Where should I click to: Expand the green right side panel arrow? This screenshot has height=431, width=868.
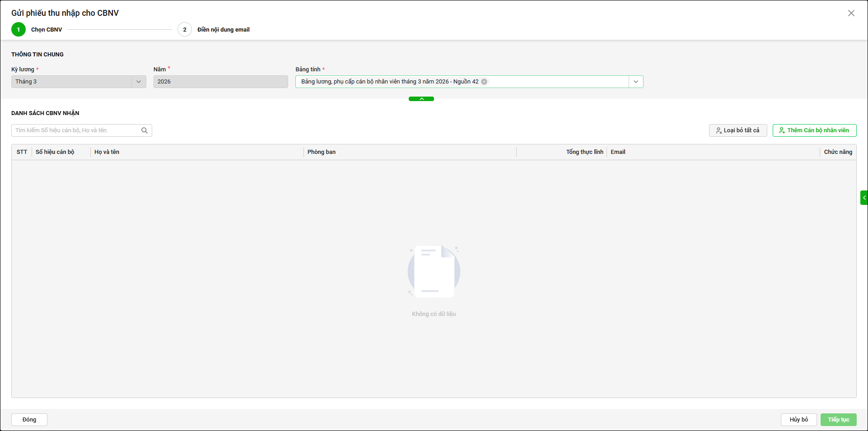(x=864, y=198)
